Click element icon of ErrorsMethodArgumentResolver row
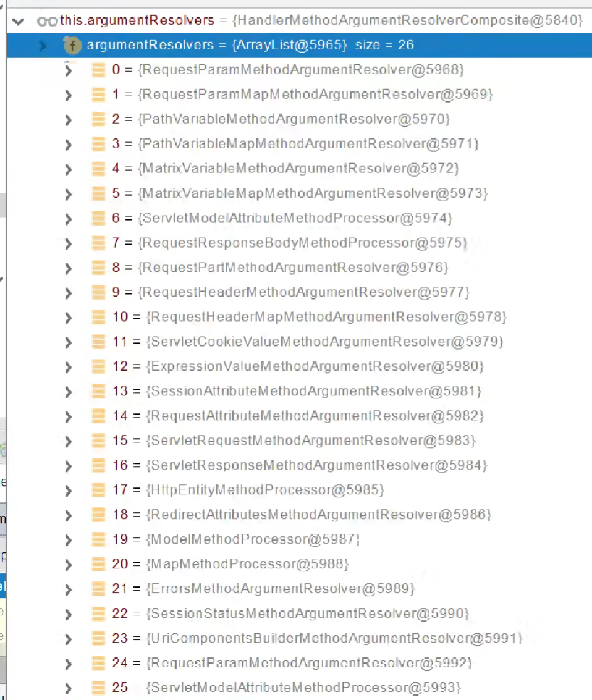Image resolution: width=592 pixels, height=700 pixels. (x=98, y=589)
